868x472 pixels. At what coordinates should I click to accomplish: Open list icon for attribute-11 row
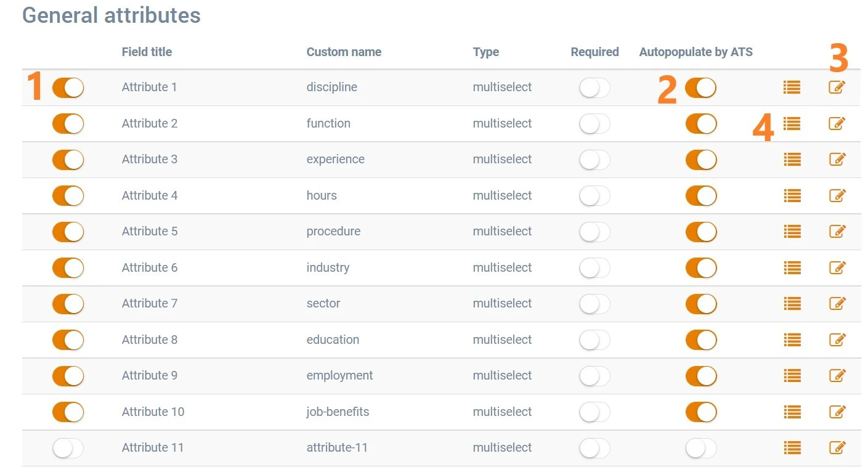point(792,448)
